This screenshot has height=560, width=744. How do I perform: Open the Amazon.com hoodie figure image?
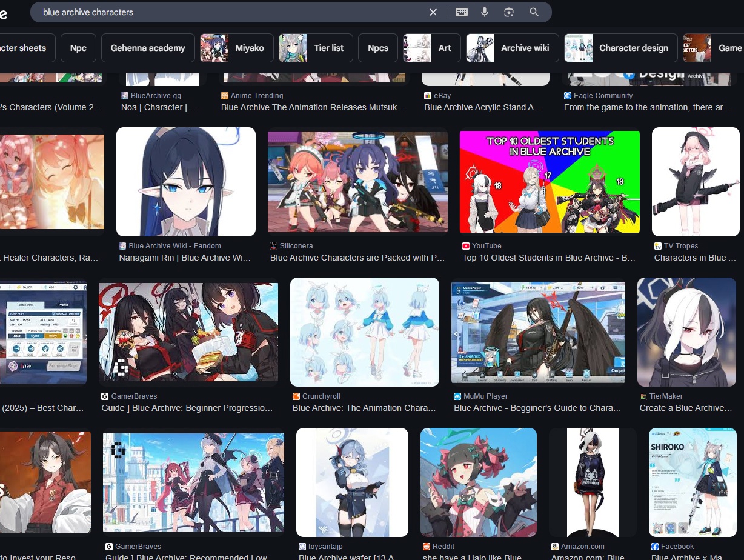[593, 482]
